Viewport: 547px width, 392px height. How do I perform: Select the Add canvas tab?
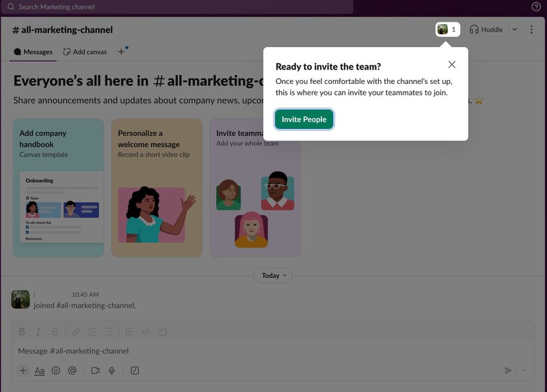point(85,52)
